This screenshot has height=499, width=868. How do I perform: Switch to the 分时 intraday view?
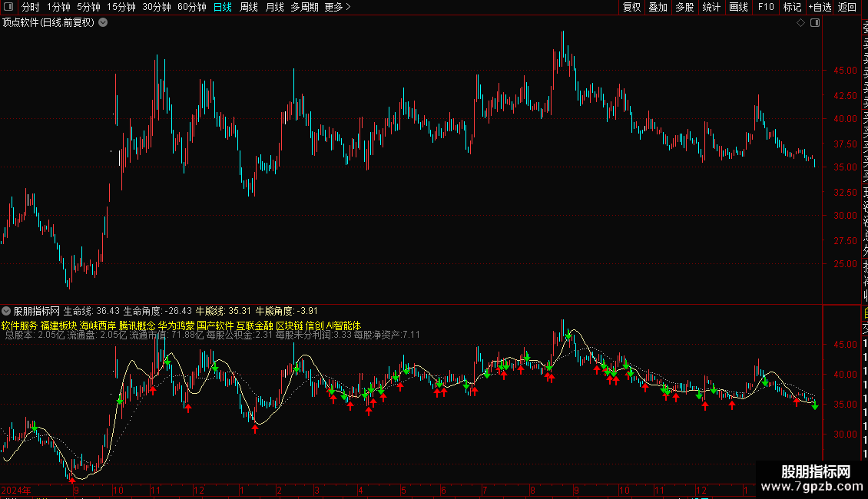[x=31, y=7]
